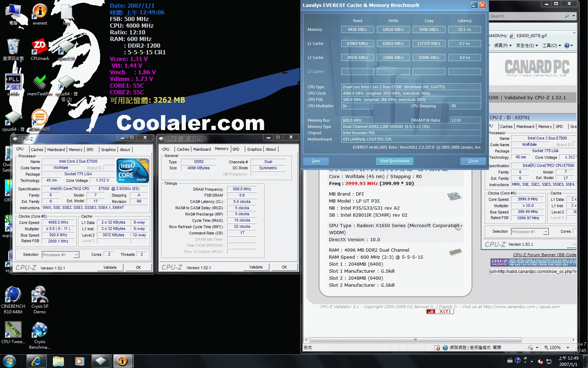Click the muted volume tray icon
The width and height of the screenshot is (588, 368).
[540, 361]
